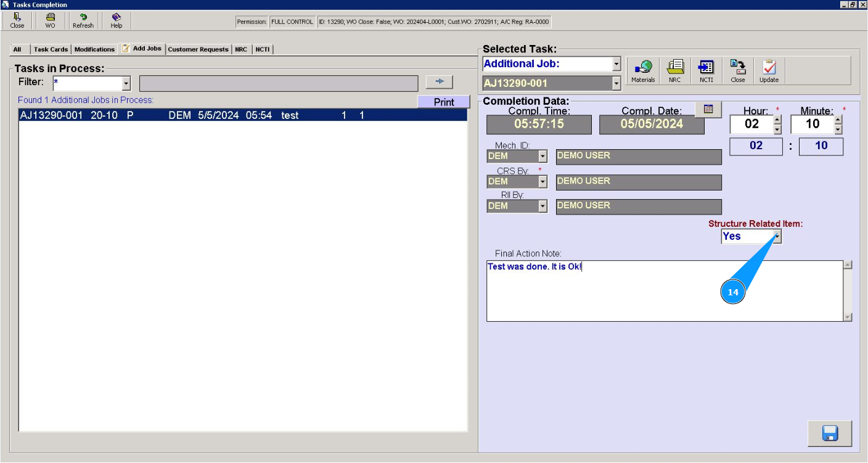Click the minute display box showing 10
The width and height of the screenshot is (868, 463).
coord(821,146)
